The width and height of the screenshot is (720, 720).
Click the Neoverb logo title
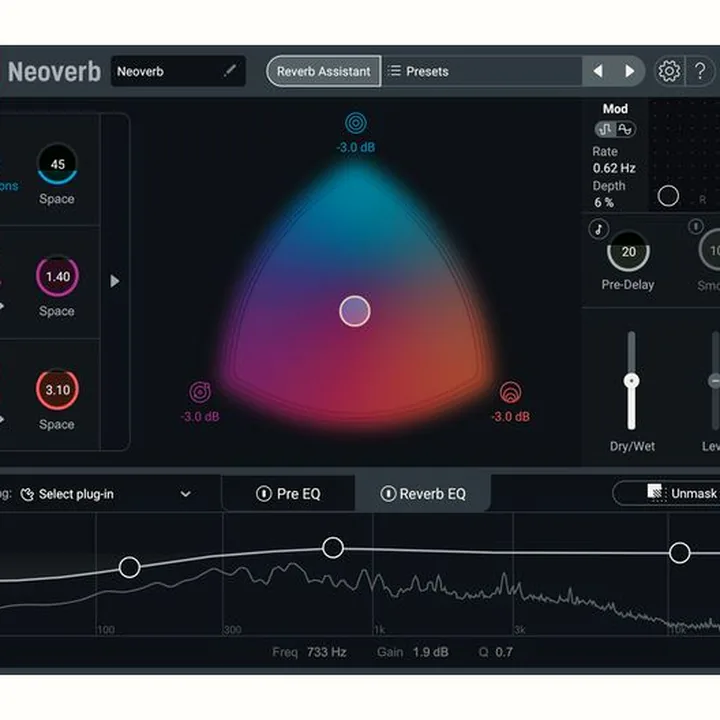coord(54,72)
